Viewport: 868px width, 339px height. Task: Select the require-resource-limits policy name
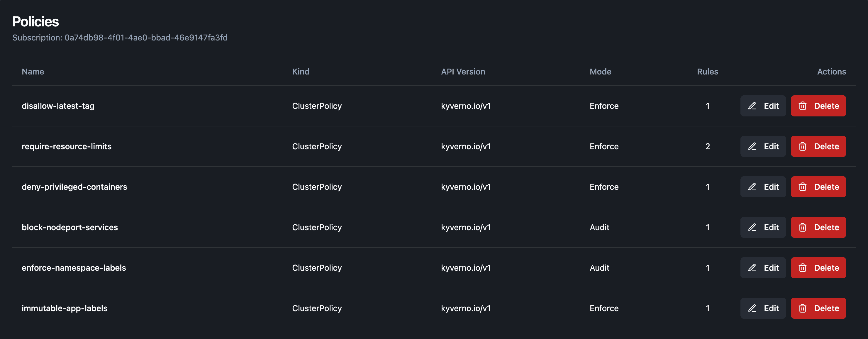[66, 146]
